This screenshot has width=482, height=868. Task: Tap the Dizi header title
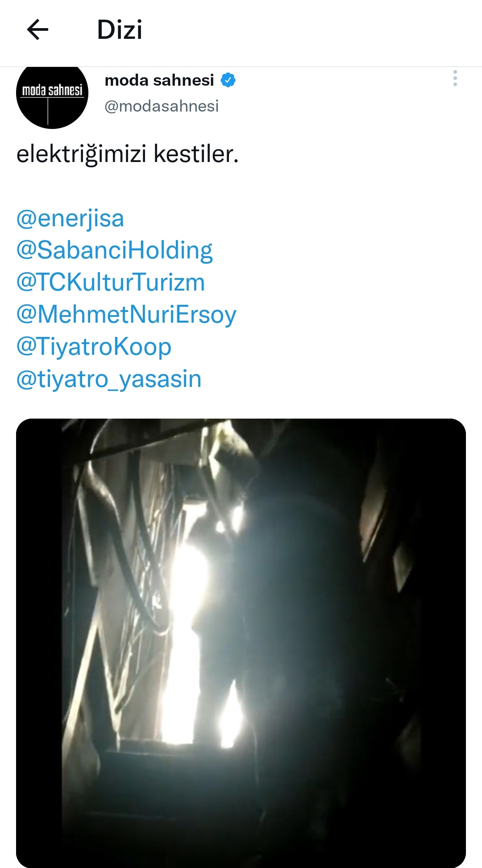120,30
